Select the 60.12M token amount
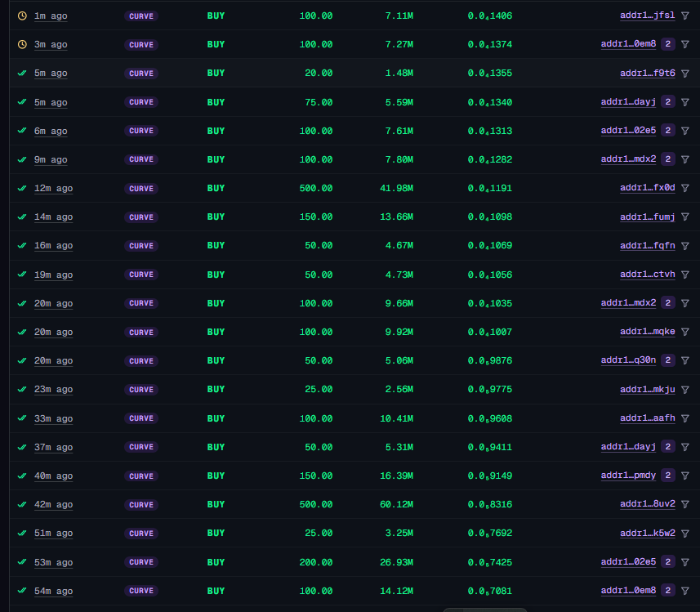 point(396,504)
